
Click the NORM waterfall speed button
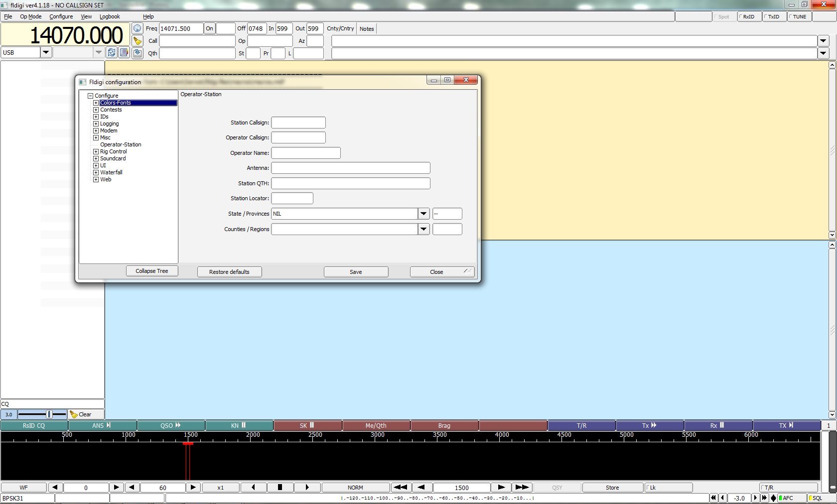(x=355, y=488)
